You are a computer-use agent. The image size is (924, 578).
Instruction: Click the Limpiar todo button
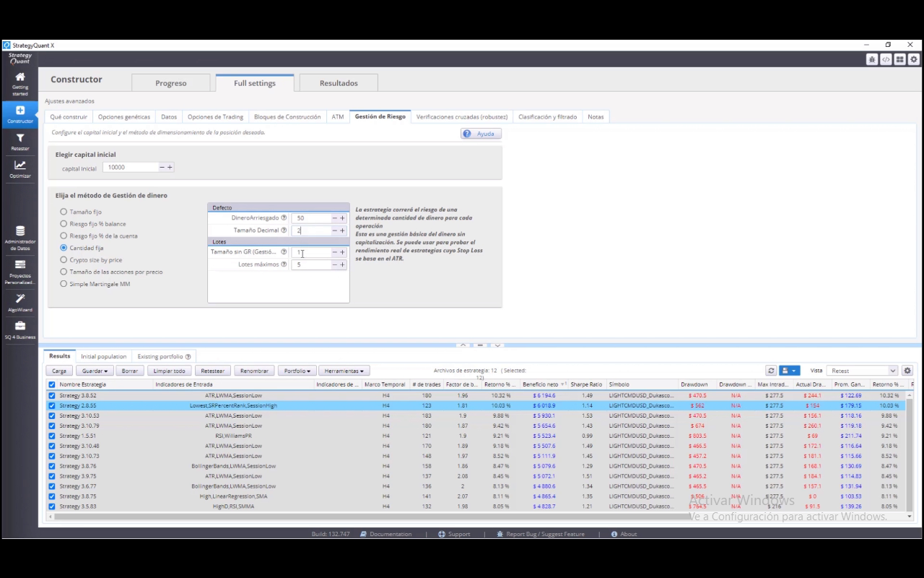click(170, 371)
